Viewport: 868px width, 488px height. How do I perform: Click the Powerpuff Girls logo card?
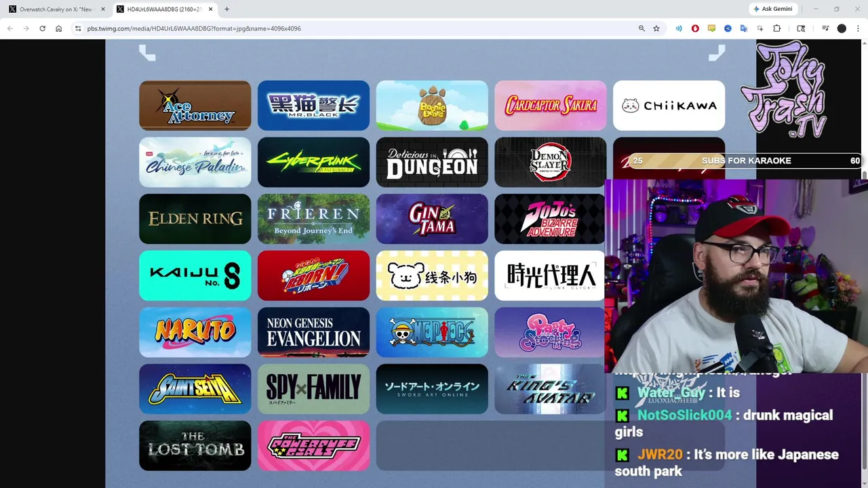tap(313, 445)
